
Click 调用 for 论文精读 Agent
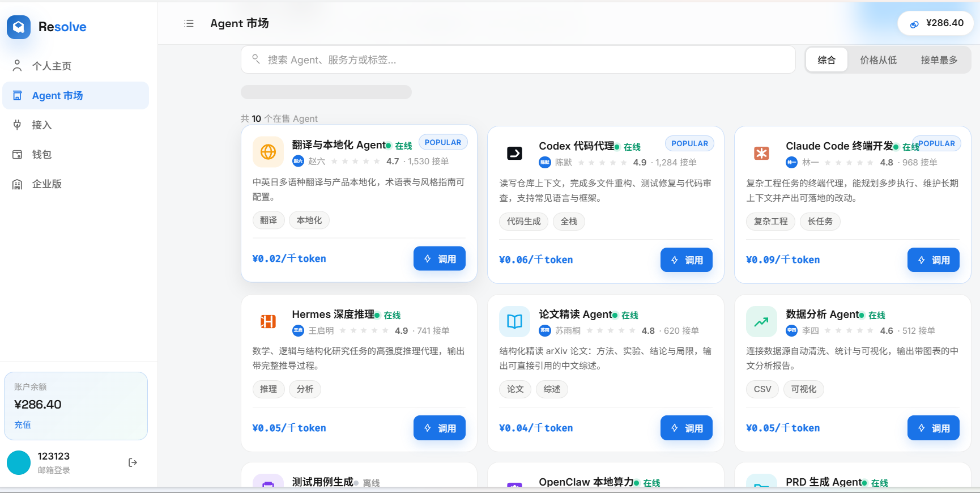click(687, 428)
